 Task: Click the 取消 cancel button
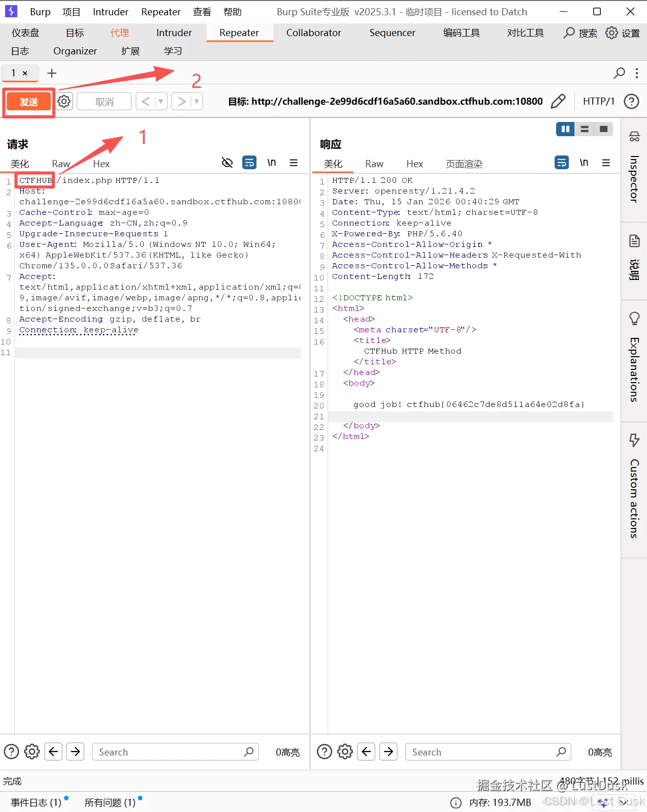[x=105, y=102]
